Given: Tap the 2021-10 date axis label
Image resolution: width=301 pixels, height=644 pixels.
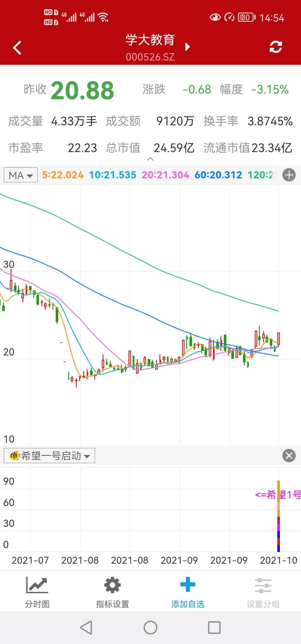Looking at the screenshot, I should point(278,560).
